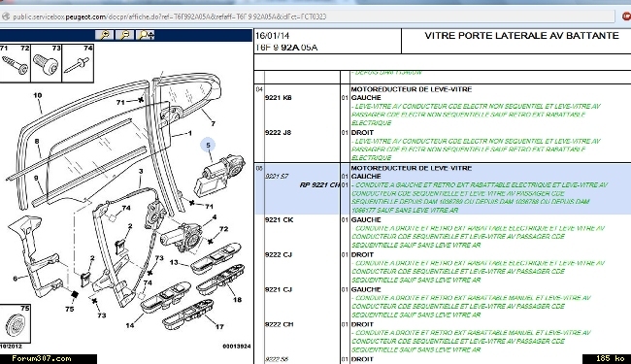This screenshot has width=631, height=364.
Task: Open the grommet thumbnail labeled 75
Action: (16, 323)
